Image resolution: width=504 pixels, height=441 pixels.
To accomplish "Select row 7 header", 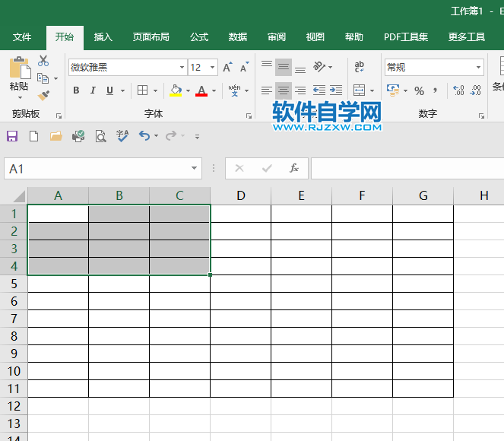I will [x=14, y=319].
